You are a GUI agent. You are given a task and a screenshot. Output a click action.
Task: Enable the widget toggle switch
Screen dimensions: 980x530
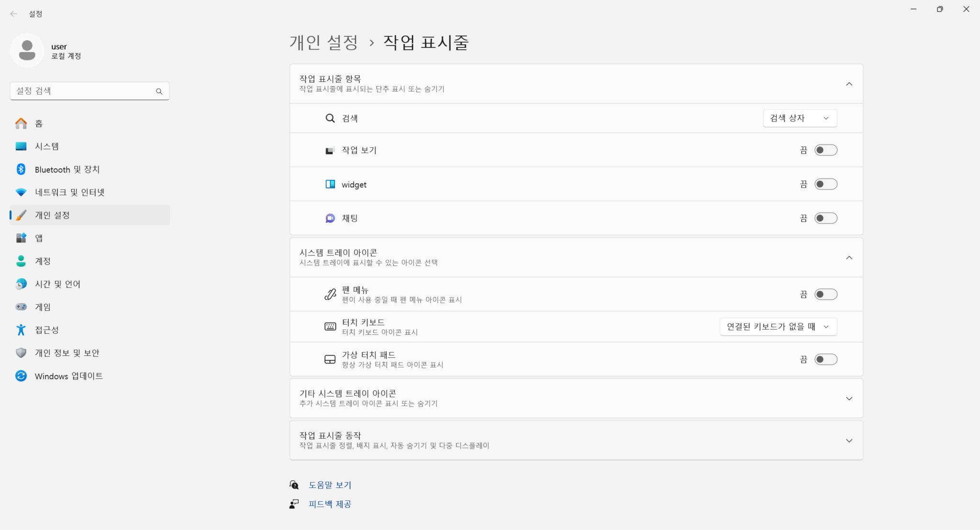pos(825,184)
